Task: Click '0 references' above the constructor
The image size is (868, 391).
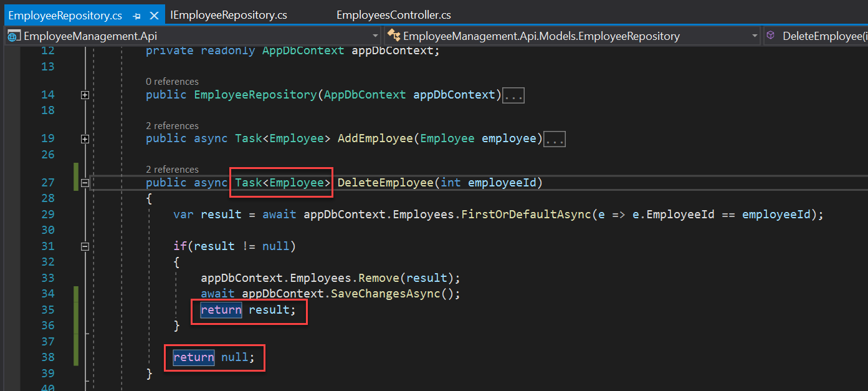Action: tap(171, 82)
